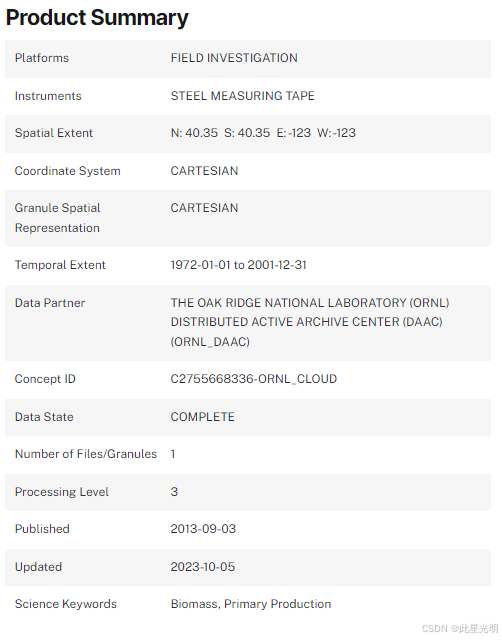Click the Number of Files/Granules label
502x640 pixels.
click(86, 454)
